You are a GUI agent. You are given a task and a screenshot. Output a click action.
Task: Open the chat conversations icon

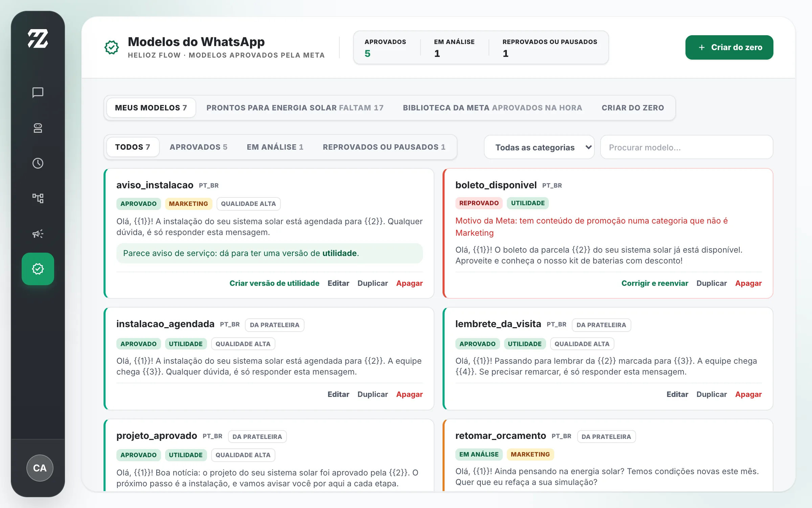pyautogui.click(x=38, y=92)
